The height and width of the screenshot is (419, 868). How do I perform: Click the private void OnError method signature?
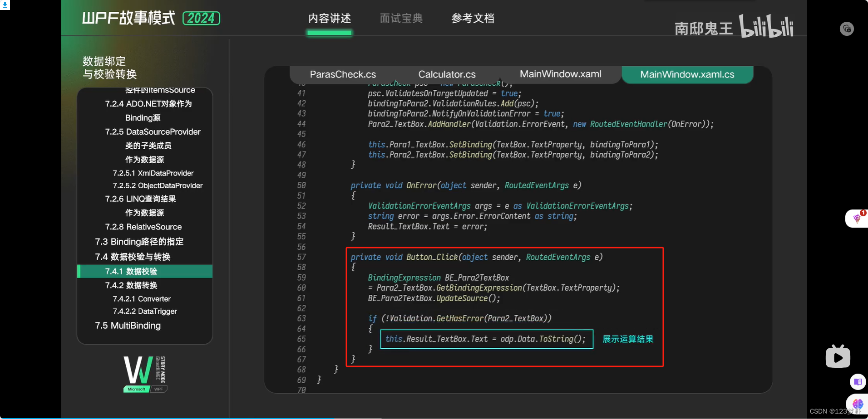[466, 185]
